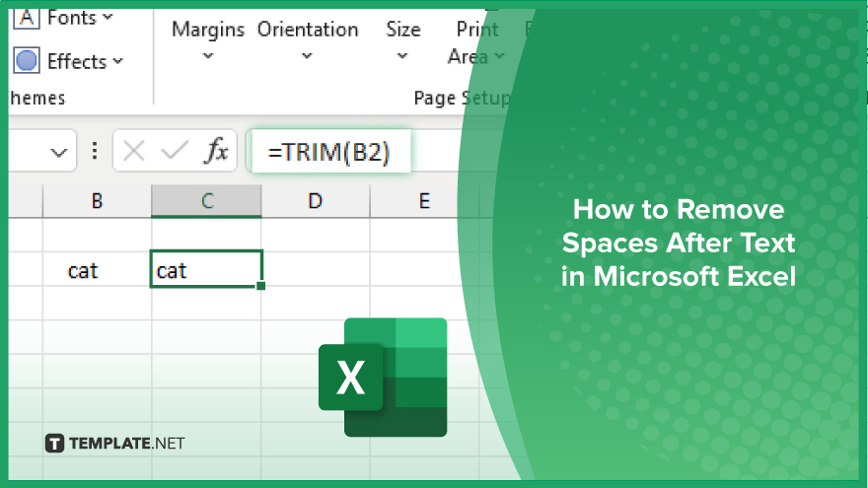Open Insert Function fx icon
The image size is (868, 488).
[216, 150]
